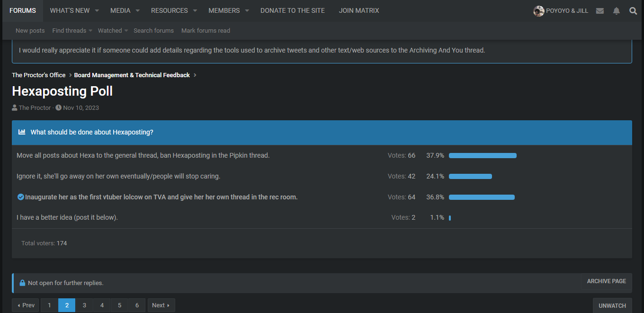The image size is (644, 313).
Task: Go to page 3 of the thread
Action: click(x=84, y=305)
